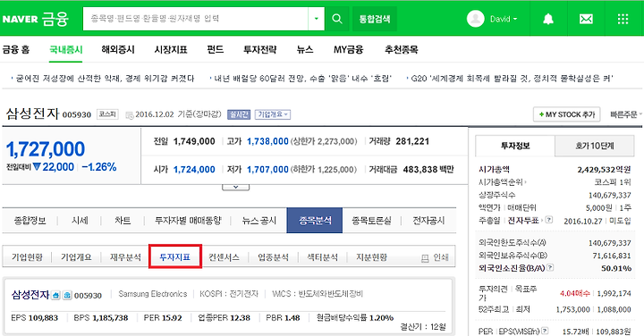
Task: Open the 기업개요 dropdown badge
Action: (273, 114)
